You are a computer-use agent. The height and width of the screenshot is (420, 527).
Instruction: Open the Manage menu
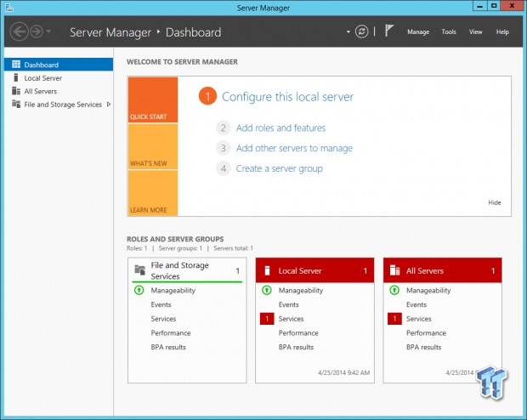pos(418,32)
